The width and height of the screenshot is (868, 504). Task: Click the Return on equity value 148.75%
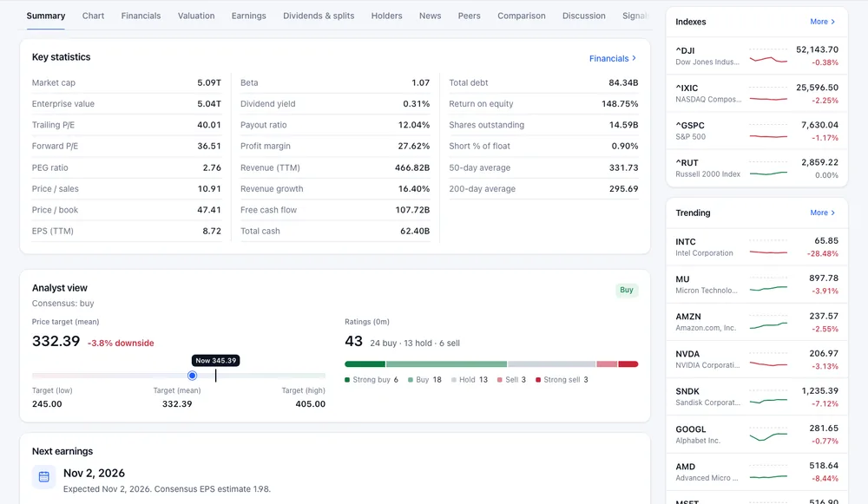[x=620, y=103]
